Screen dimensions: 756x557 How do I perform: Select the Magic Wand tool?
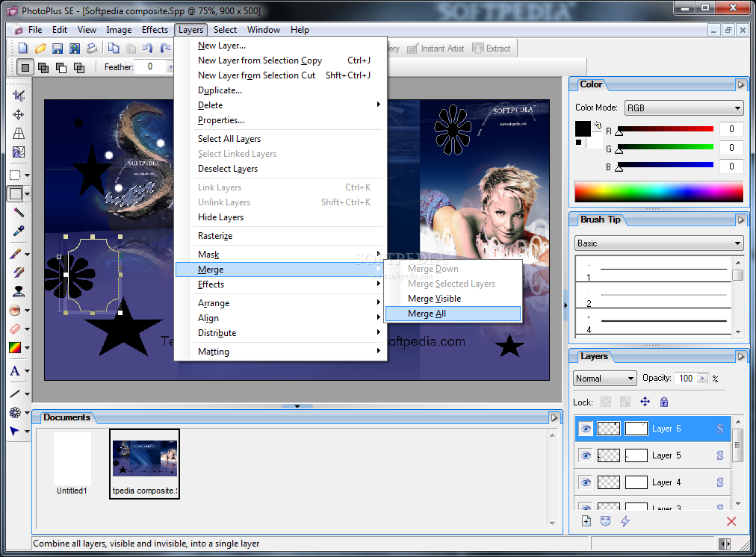(x=19, y=213)
